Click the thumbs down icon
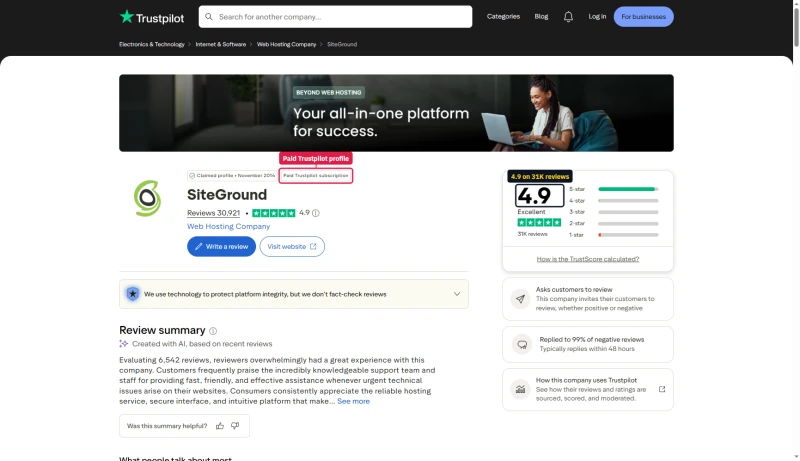The image size is (800, 461). pyautogui.click(x=235, y=426)
